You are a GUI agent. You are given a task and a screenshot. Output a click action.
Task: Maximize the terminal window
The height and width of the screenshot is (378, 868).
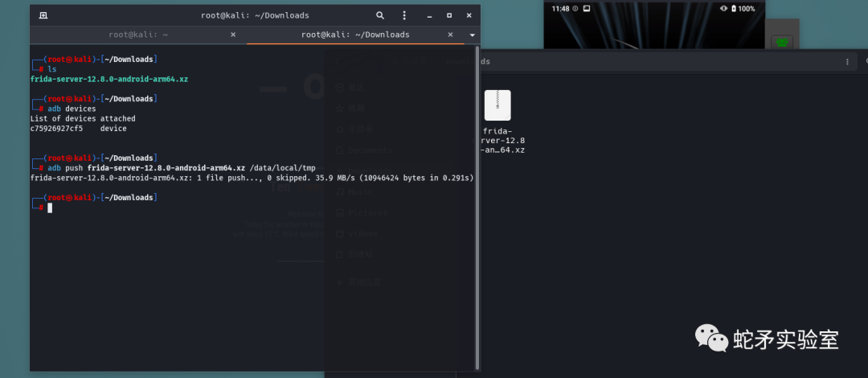tap(449, 15)
